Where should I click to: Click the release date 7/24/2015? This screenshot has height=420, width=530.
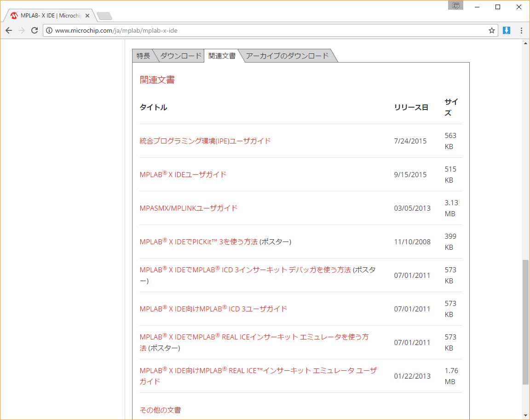410,141
